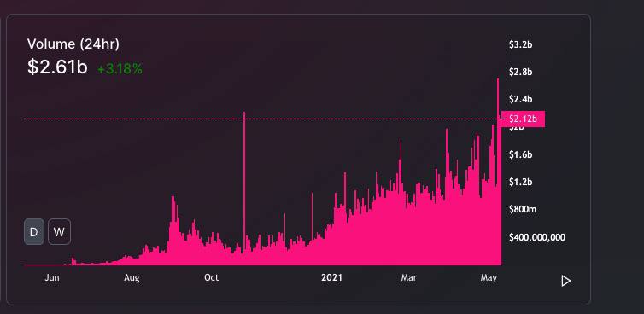
Task: Click the $2.61b volume value
Action: [x=57, y=67]
